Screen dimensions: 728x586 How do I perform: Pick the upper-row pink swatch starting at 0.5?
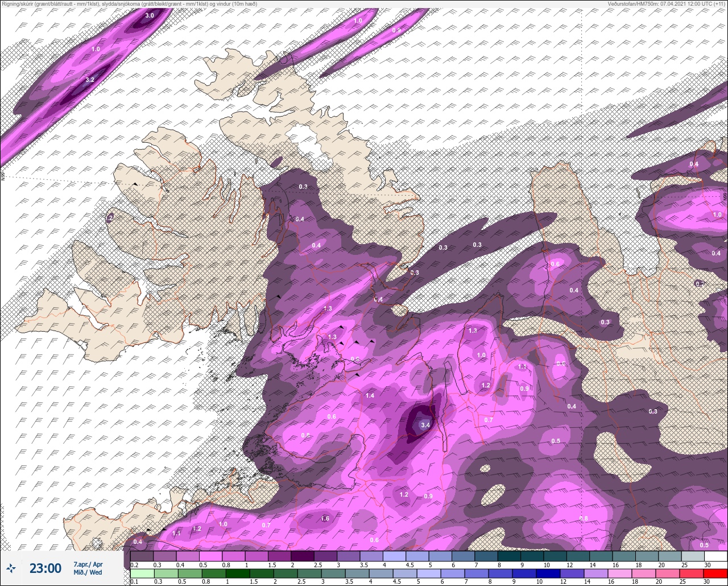coord(210,556)
